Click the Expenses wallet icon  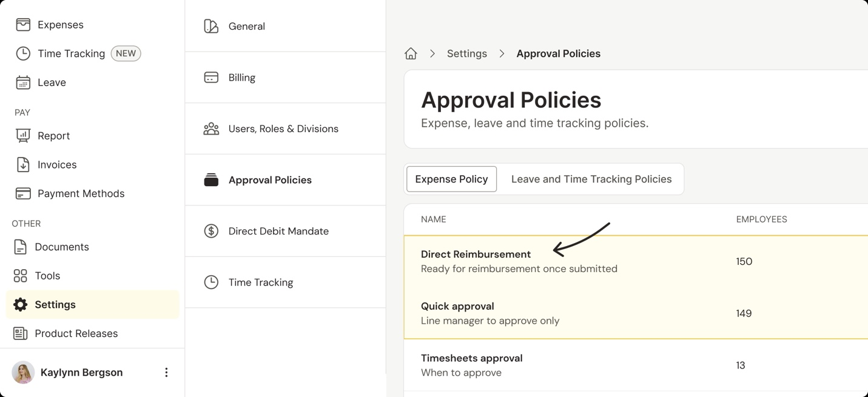pyautogui.click(x=23, y=25)
